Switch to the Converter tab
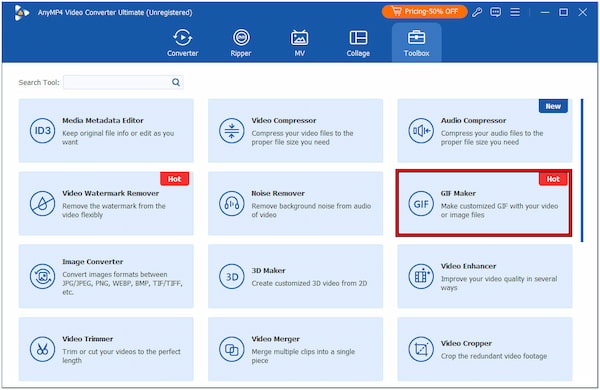The height and width of the screenshot is (390, 600). pos(183,43)
